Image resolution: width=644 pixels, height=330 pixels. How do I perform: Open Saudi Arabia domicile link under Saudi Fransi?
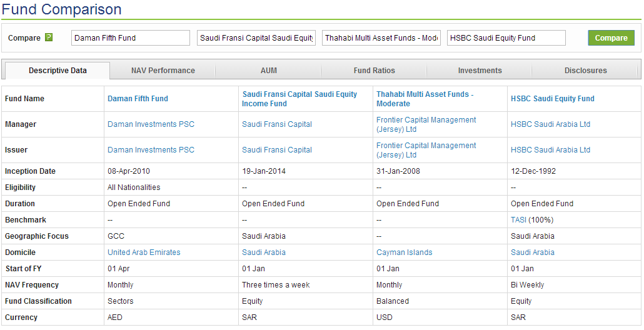coord(264,252)
